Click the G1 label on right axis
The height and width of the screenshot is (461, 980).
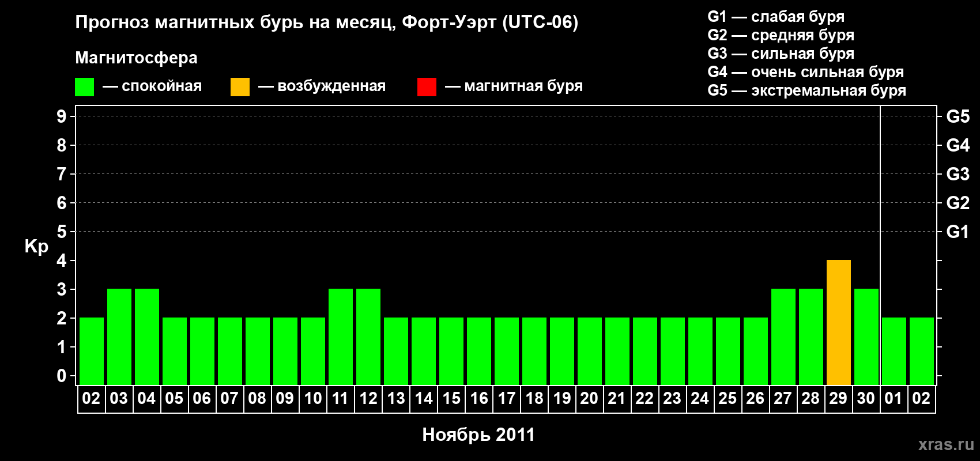pos(958,232)
